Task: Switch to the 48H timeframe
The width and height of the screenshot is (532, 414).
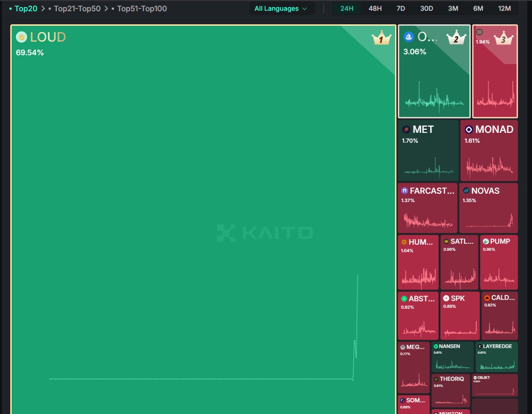Action: 375,8
